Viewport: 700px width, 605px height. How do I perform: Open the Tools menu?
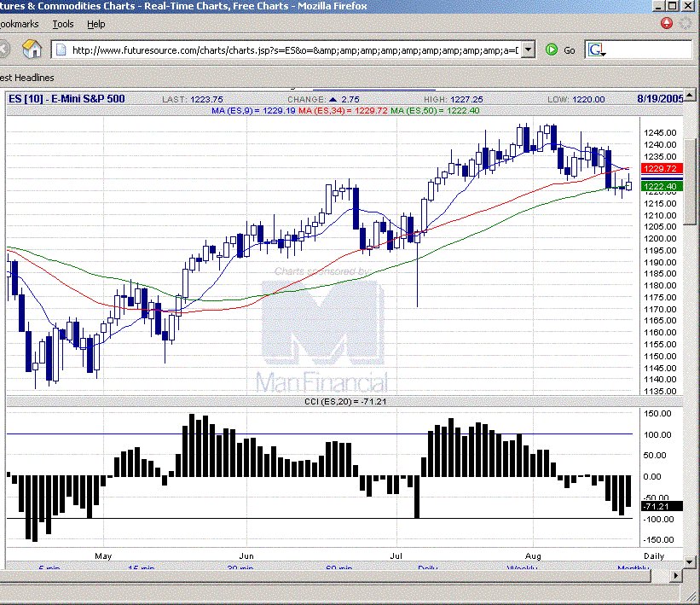(63, 24)
